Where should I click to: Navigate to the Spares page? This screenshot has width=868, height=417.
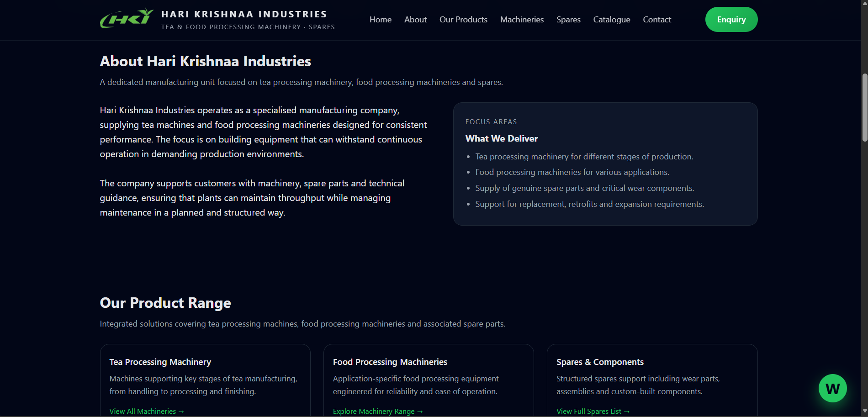568,20
